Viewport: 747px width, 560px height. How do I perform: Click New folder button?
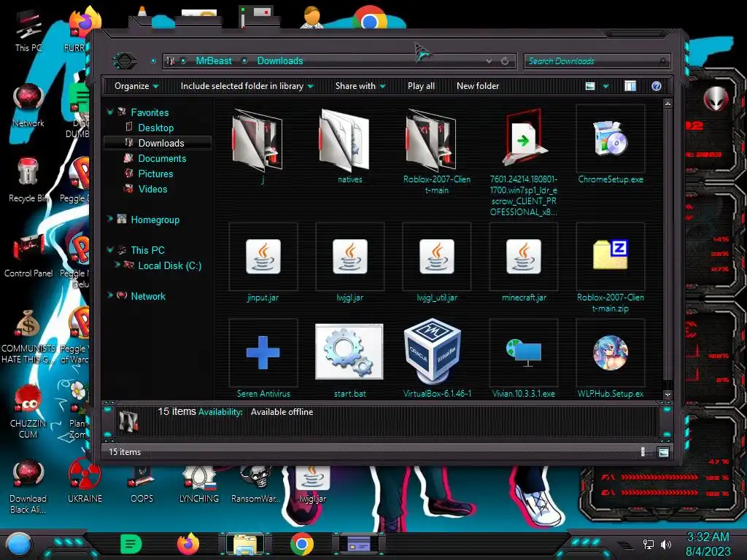(x=478, y=86)
